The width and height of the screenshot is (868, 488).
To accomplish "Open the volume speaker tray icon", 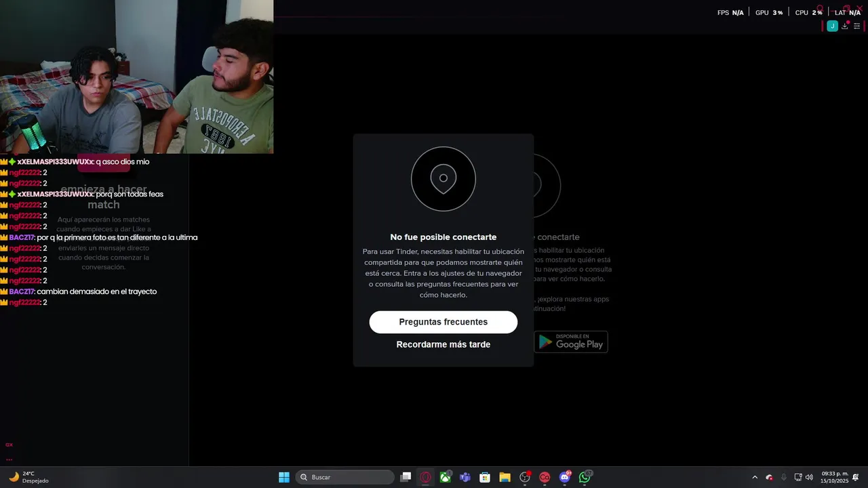I will [809, 477].
